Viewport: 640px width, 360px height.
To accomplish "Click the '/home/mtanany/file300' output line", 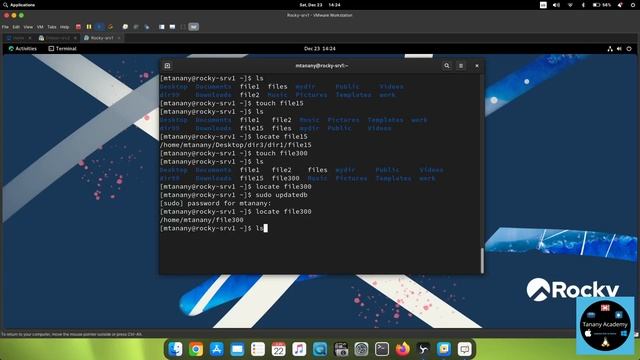I will tap(202, 220).
